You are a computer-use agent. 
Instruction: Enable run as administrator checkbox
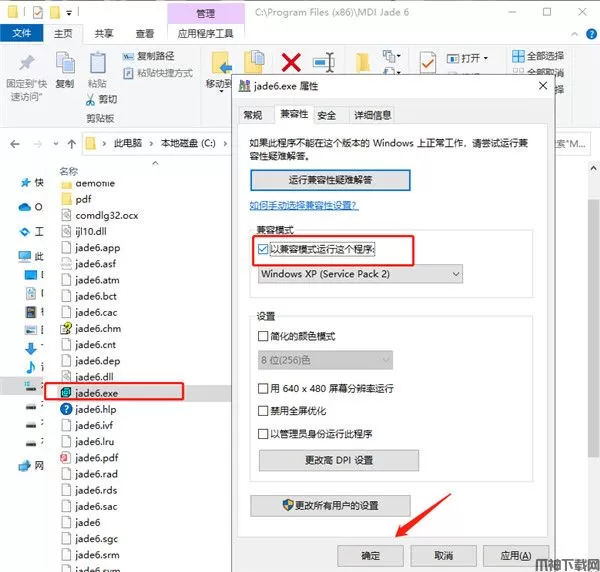263,434
